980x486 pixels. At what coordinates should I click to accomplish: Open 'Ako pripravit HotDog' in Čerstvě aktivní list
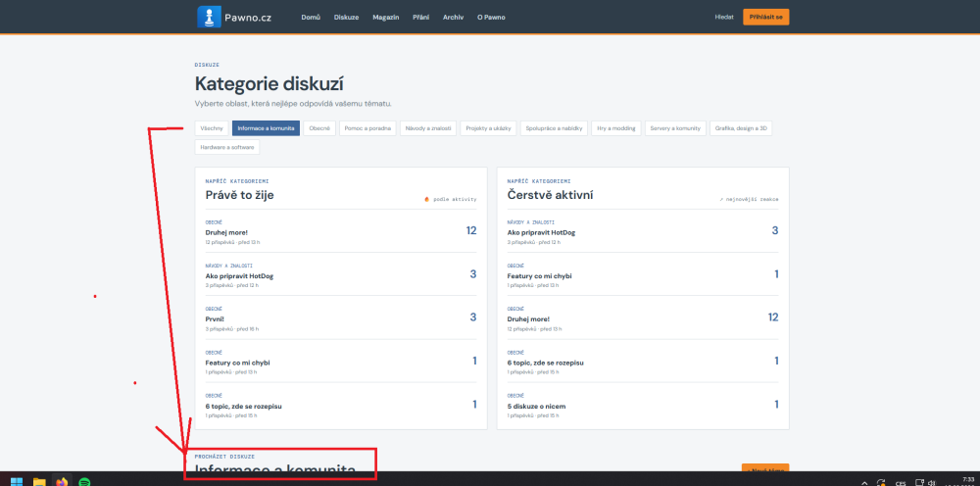(541, 232)
